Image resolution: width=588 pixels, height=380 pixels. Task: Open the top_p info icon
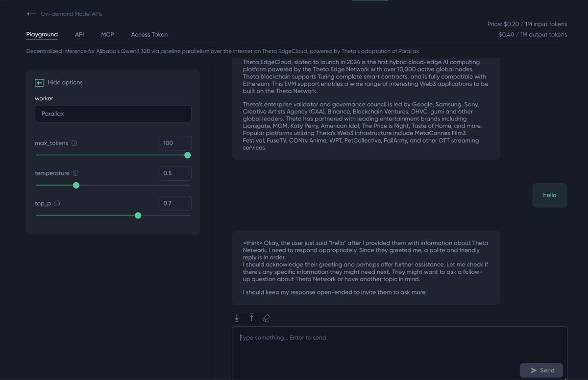coord(57,203)
